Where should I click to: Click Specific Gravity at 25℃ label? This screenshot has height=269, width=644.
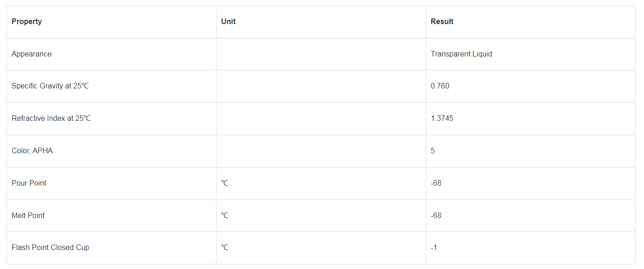coord(50,86)
